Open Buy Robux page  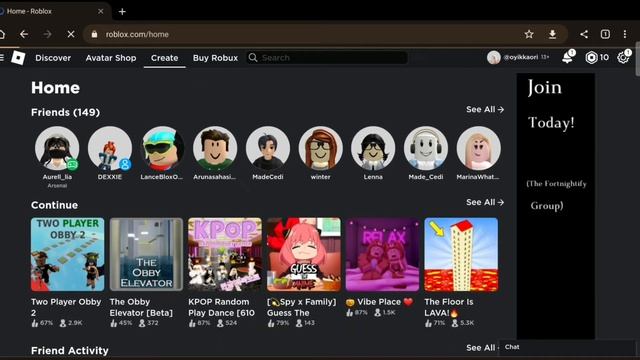(215, 58)
